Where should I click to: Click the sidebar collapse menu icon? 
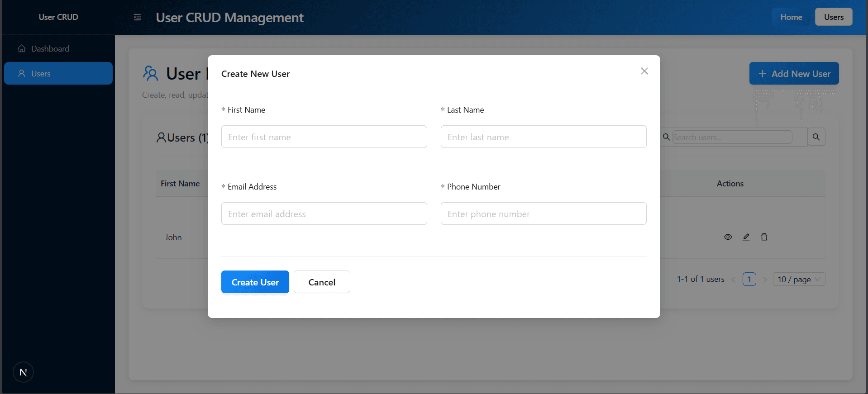coord(138,17)
